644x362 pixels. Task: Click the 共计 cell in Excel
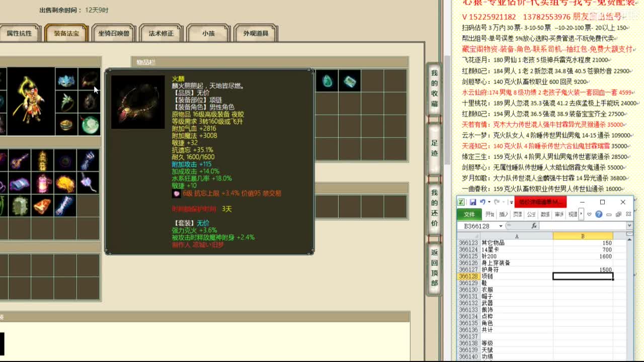517,330
